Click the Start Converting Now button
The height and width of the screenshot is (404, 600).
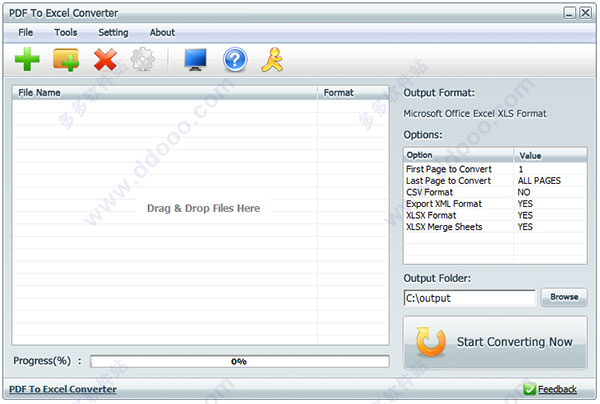coord(495,342)
